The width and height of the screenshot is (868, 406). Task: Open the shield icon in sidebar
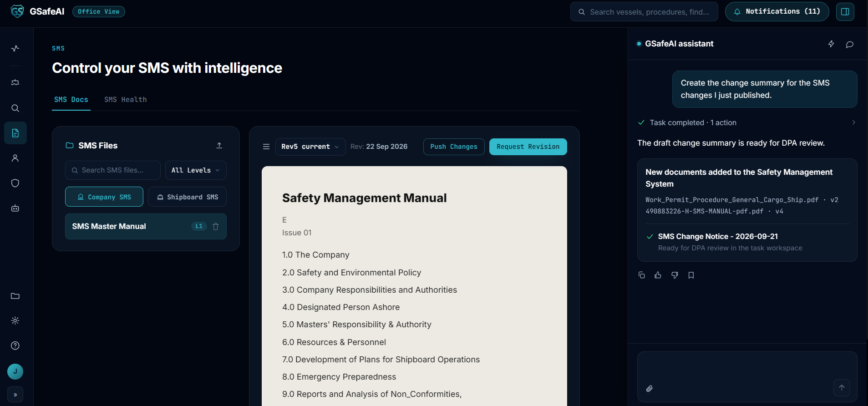coord(15,183)
